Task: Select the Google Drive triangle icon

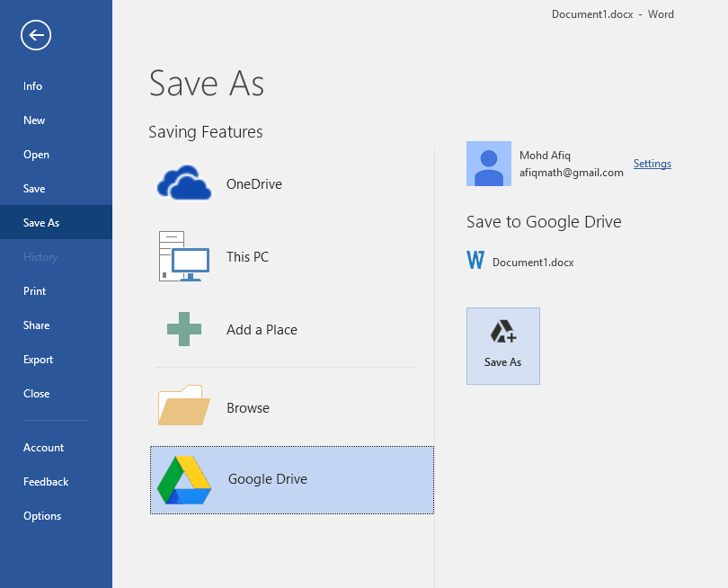Action: pyautogui.click(x=183, y=480)
